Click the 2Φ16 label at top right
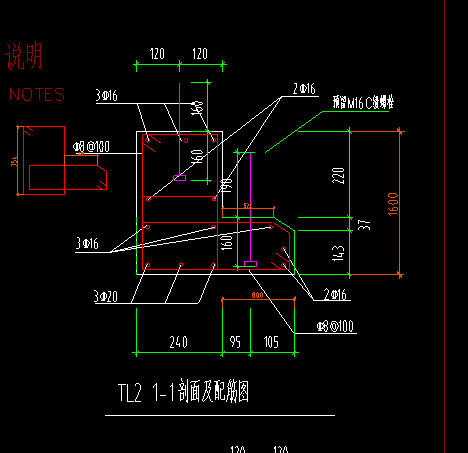This screenshot has width=468, height=453. (304, 89)
